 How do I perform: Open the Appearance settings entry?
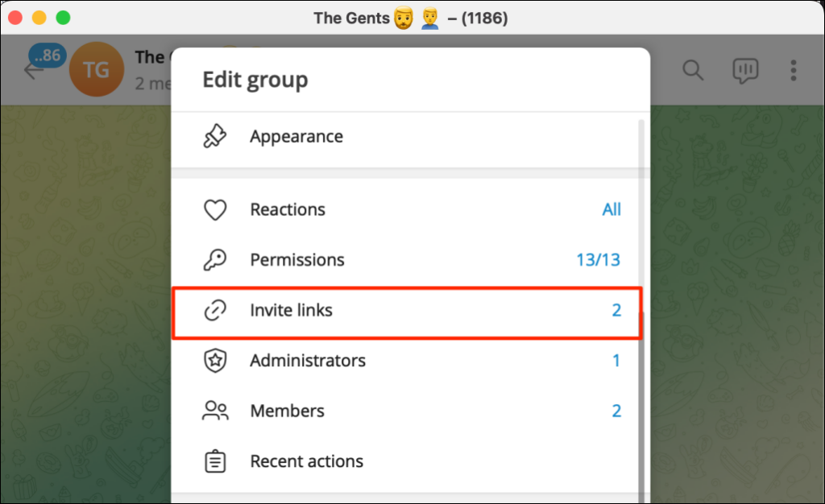tap(296, 137)
